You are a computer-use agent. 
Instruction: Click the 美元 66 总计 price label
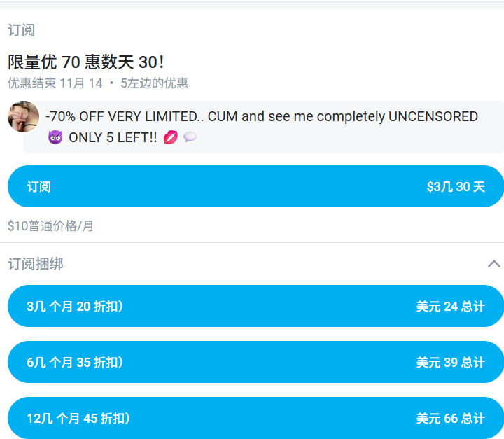450,418
